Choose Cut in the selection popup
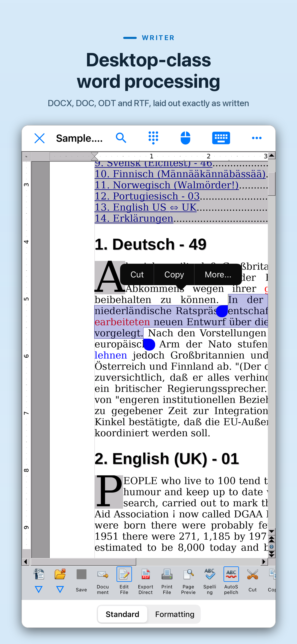Screen dimensions: 297x644 (137, 275)
